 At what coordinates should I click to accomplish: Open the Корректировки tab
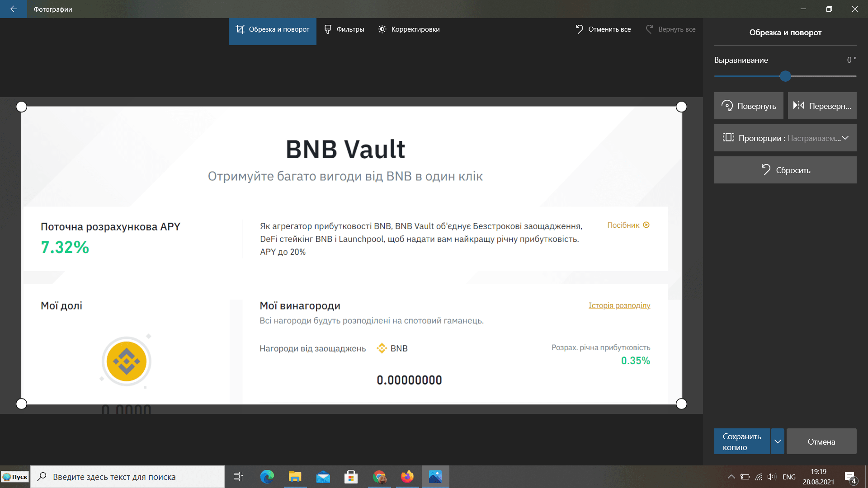tap(409, 29)
